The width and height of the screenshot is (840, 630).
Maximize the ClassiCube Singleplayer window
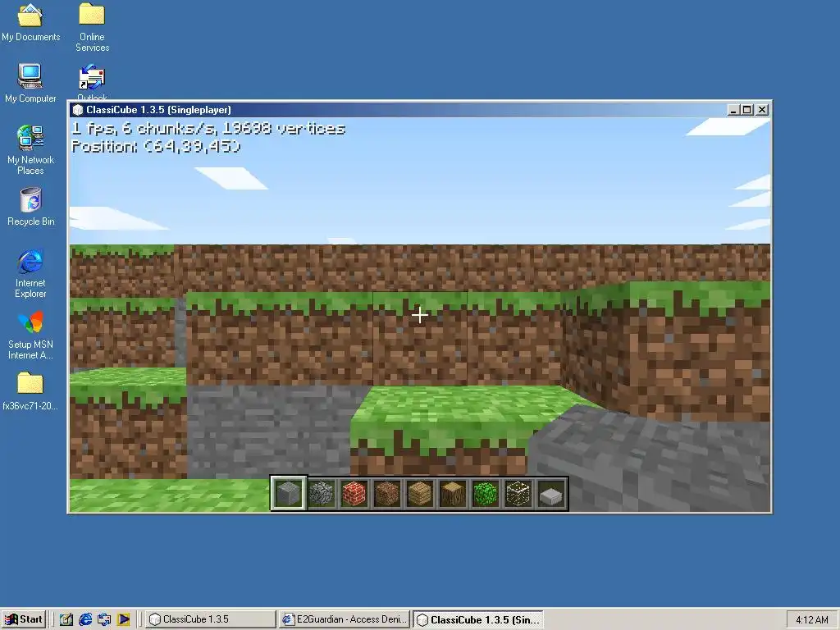coord(746,110)
